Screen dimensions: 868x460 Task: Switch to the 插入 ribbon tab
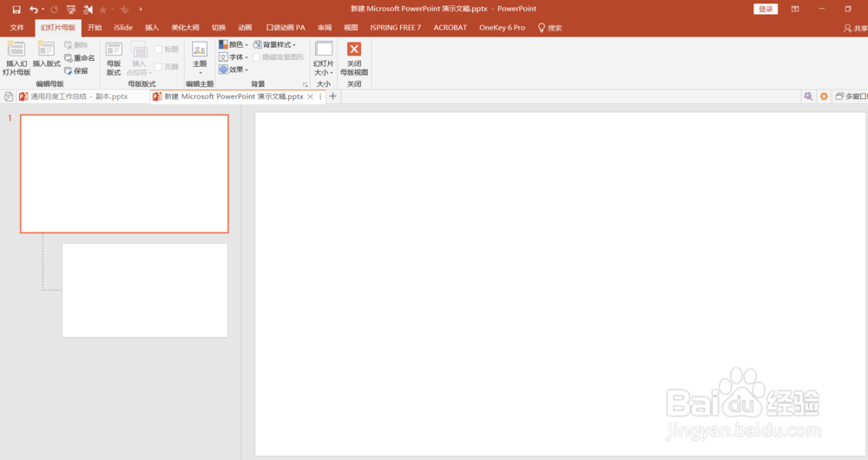(x=152, y=28)
